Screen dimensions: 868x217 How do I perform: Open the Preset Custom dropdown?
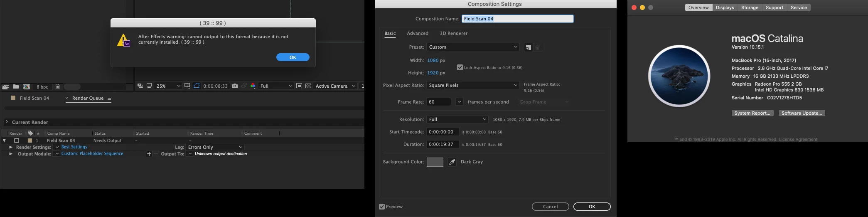pos(473,47)
